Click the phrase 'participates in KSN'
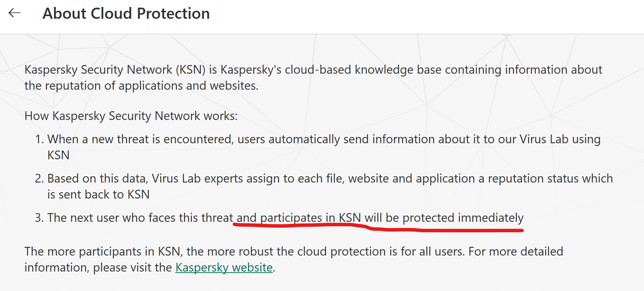The height and width of the screenshot is (291, 644). 310,218
